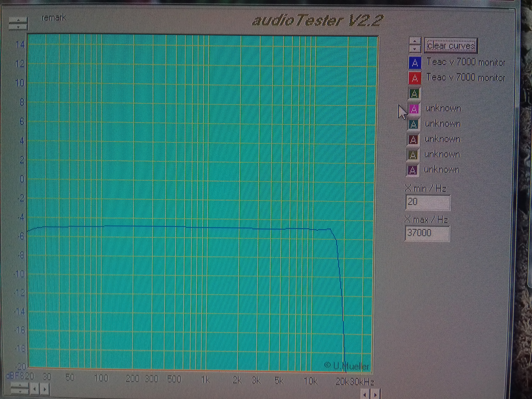Click the remark label above the graph
This screenshot has height=399, width=532.
point(54,18)
